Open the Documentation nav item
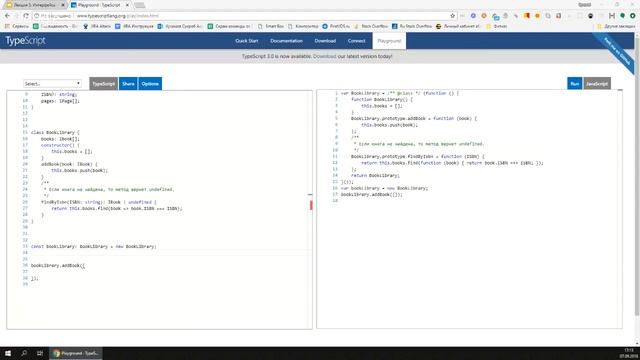 coord(286,41)
